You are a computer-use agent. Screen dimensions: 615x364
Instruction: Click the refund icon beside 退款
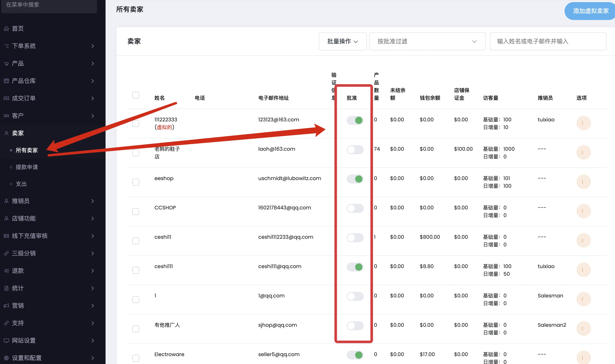point(6,271)
